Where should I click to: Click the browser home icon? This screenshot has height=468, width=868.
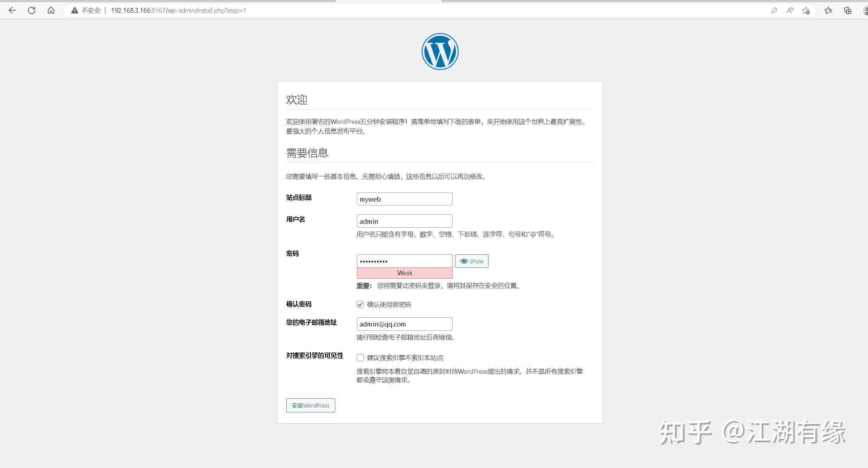51,10
